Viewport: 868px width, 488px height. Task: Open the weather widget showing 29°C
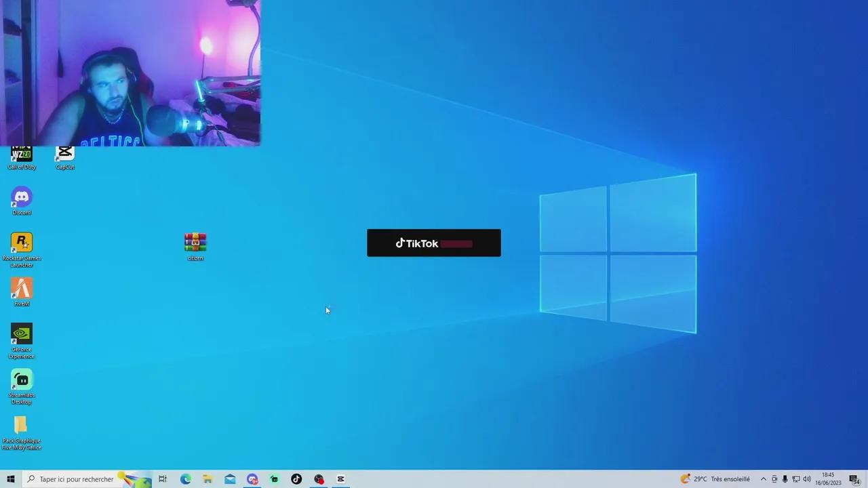click(x=715, y=479)
